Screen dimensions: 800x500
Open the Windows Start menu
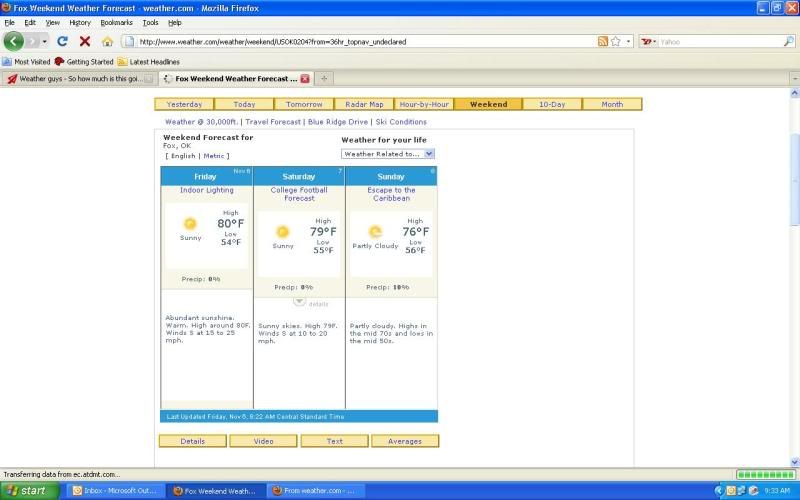coord(30,491)
